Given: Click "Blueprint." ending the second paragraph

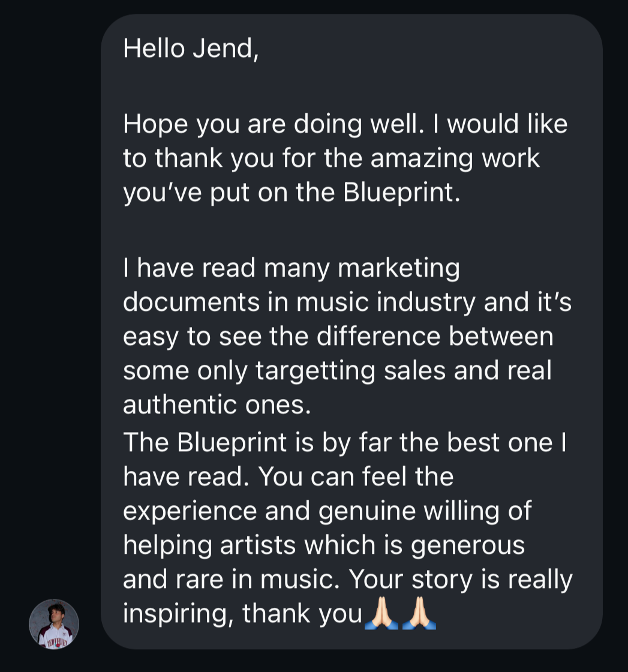Looking at the screenshot, I should 402,193.
